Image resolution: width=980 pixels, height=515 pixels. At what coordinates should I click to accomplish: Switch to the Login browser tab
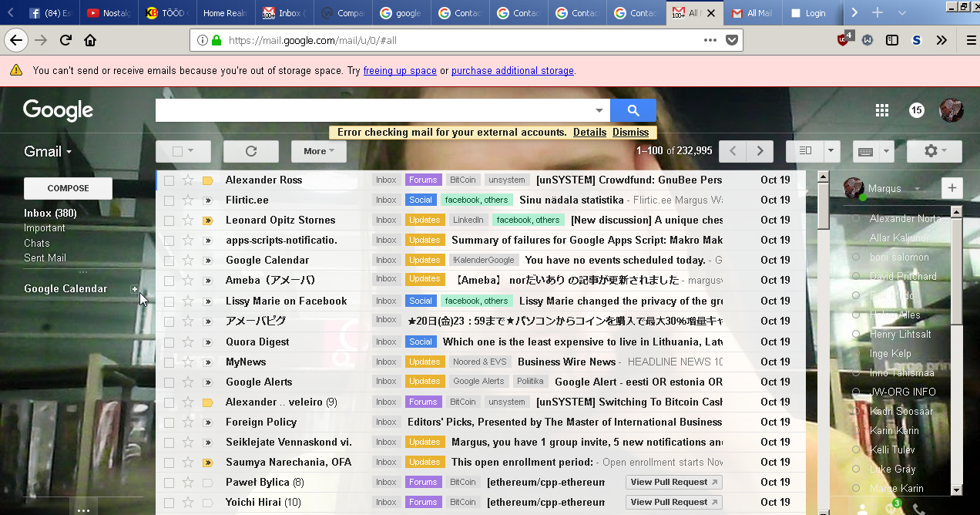click(812, 13)
